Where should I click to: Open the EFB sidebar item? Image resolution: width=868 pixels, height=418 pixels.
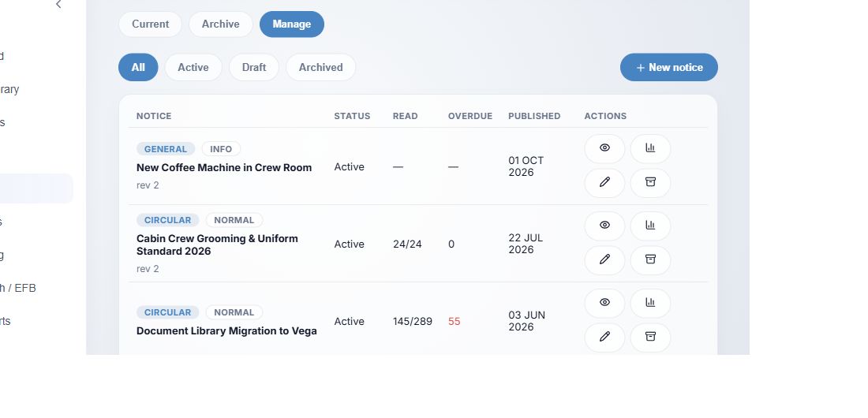coord(18,288)
